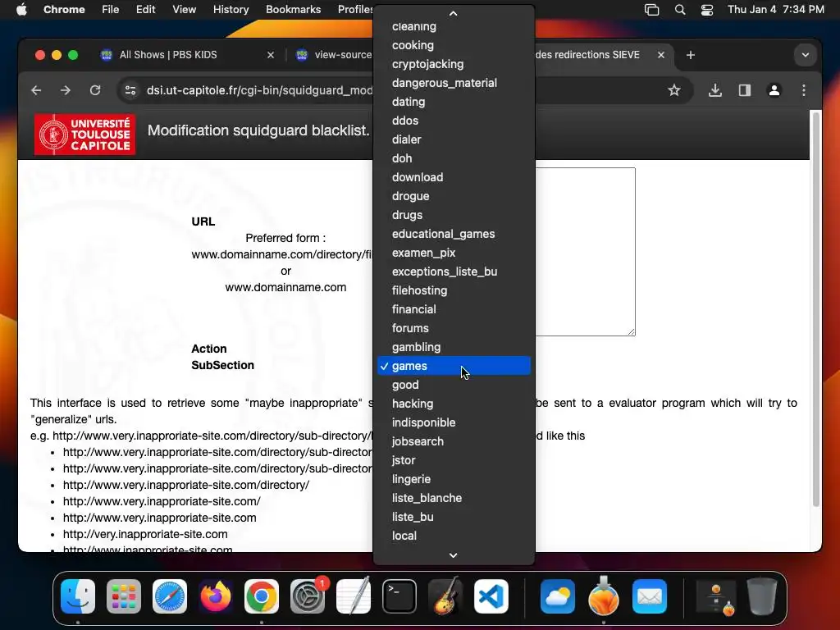Select 'liste_blanche' option

click(454, 498)
